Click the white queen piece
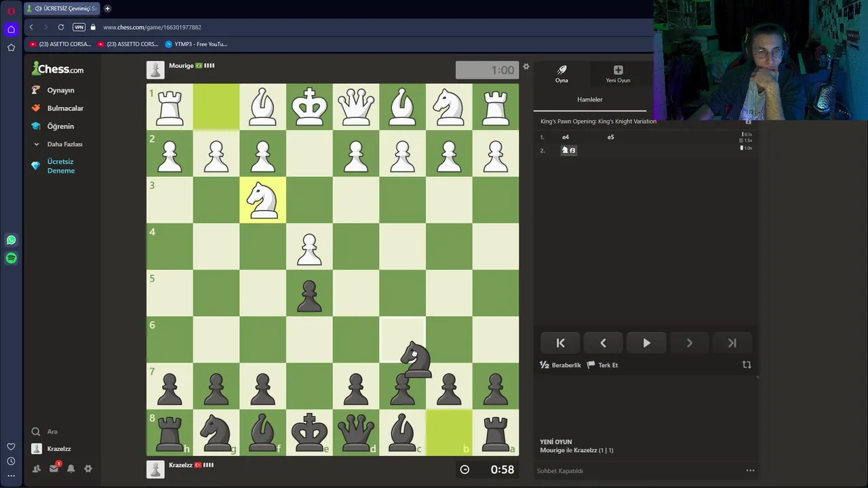The image size is (868, 488). point(356,107)
